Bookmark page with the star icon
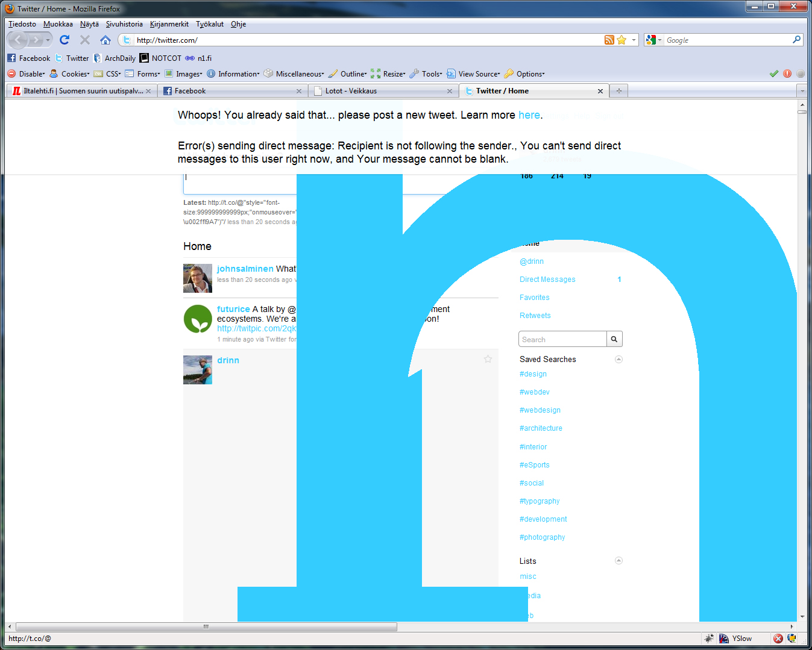812x650 pixels. (622, 40)
